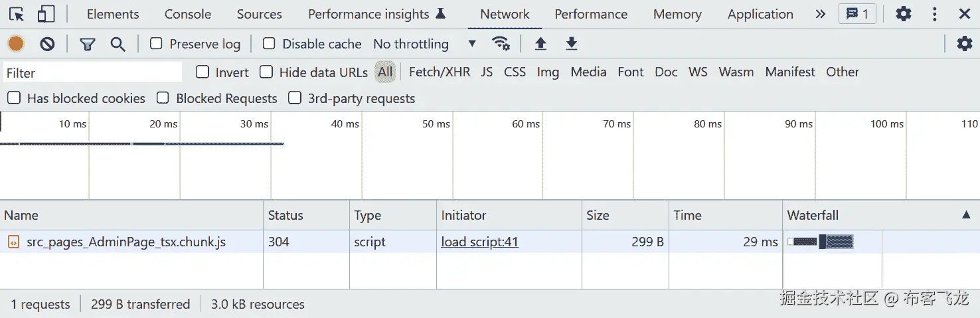
Task: Switch to the Console tab
Action: point(188,14)
